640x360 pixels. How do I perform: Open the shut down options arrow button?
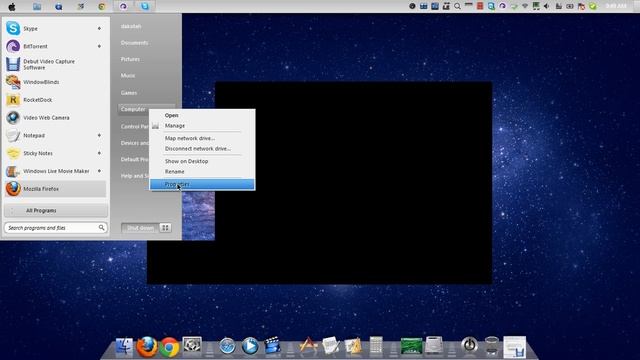(165, 228)
